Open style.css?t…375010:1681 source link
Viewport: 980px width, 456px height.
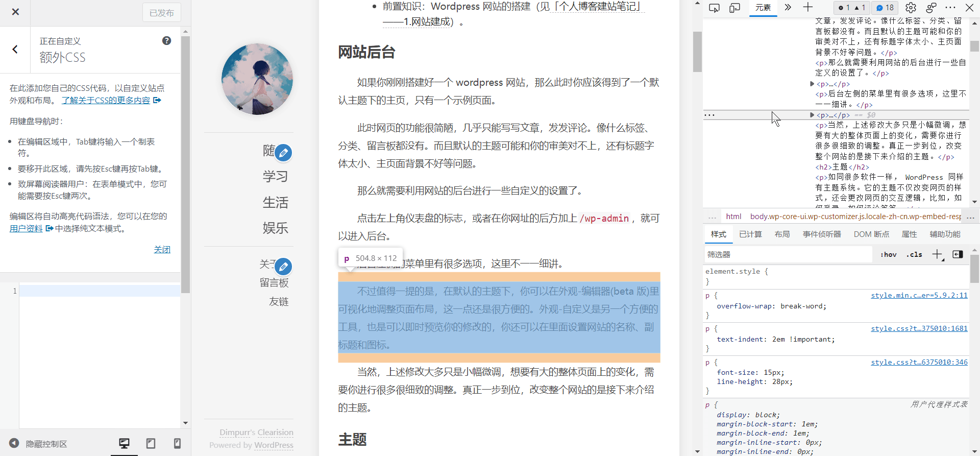click(x=919, y=328)
